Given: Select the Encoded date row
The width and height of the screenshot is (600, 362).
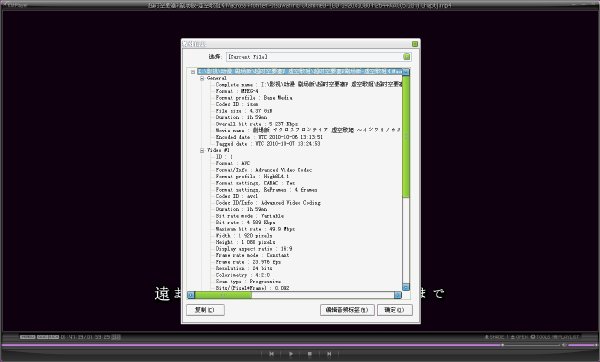Looking at the screenshot, I should (269, 137).
